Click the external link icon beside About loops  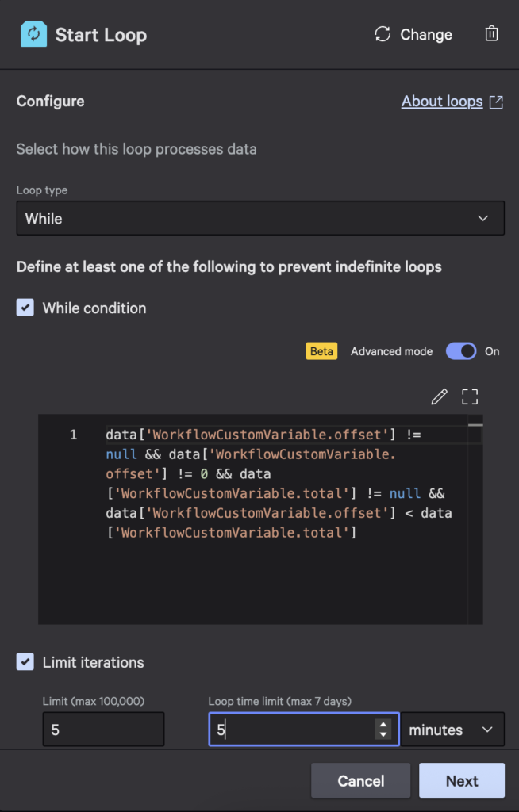[497, 101]
